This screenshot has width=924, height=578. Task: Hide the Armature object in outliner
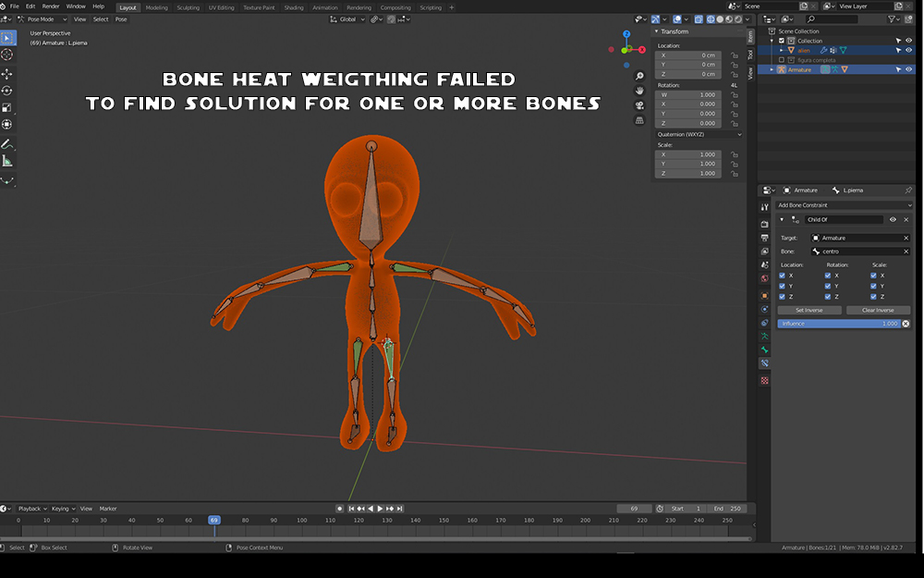click(908, 69)
